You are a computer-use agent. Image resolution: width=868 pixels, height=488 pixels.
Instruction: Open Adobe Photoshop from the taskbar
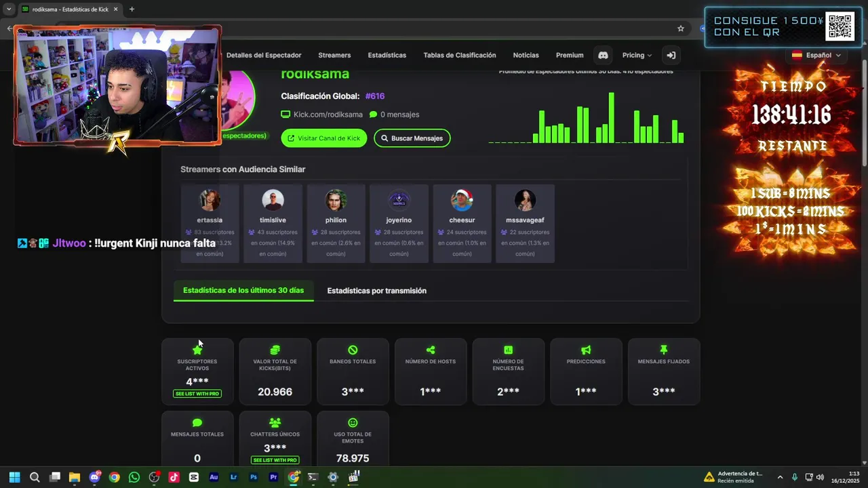click(254, 477)
